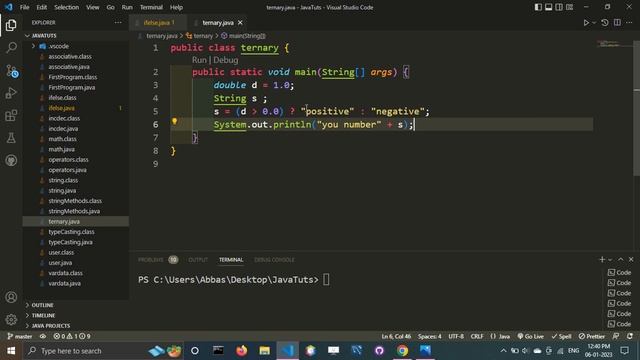Open the Extensions view

pyautogui.click(x=11, y=116)
